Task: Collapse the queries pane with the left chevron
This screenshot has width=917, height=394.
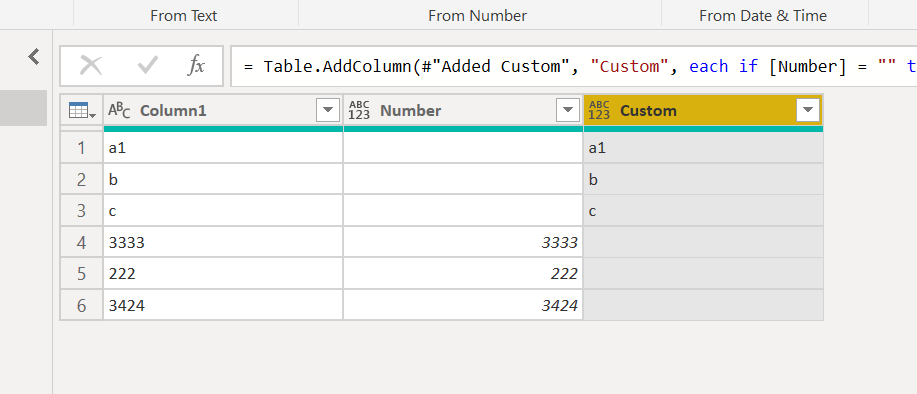Action: [34, 57]
